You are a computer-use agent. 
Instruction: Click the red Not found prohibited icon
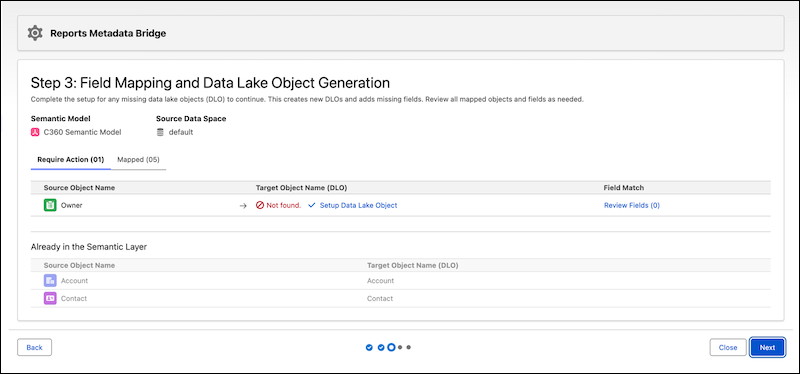coord(260,205)
